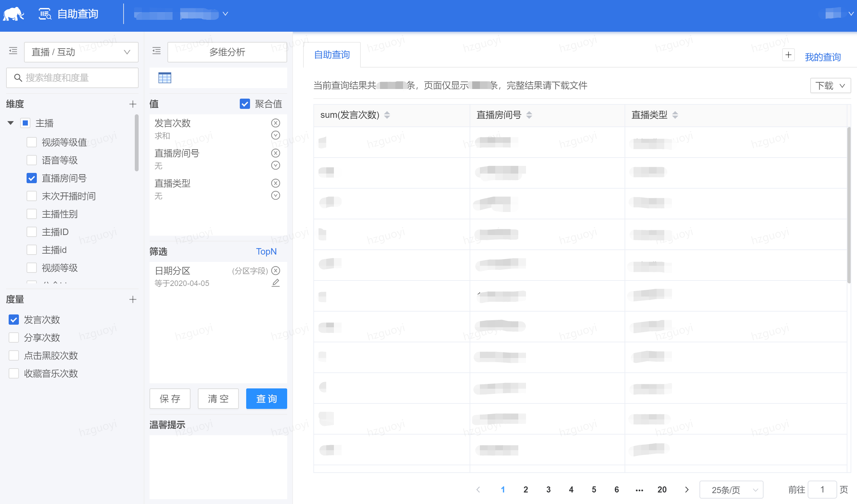857x504 pixels.
Task: Edit the 日期分区 filter condition
Action: coord(275,283)
